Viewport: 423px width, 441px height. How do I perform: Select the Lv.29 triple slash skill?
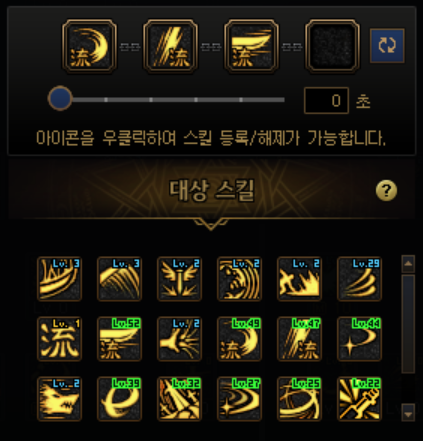[359, 279]
